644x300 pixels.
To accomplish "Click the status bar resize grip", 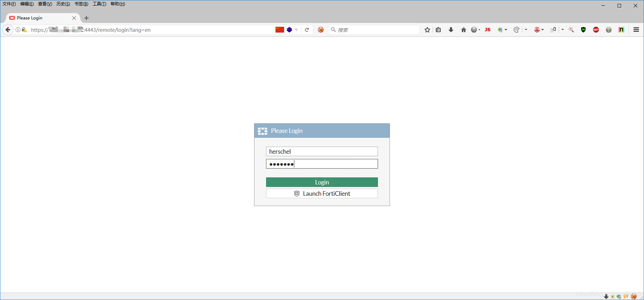I will click(641, 297).
